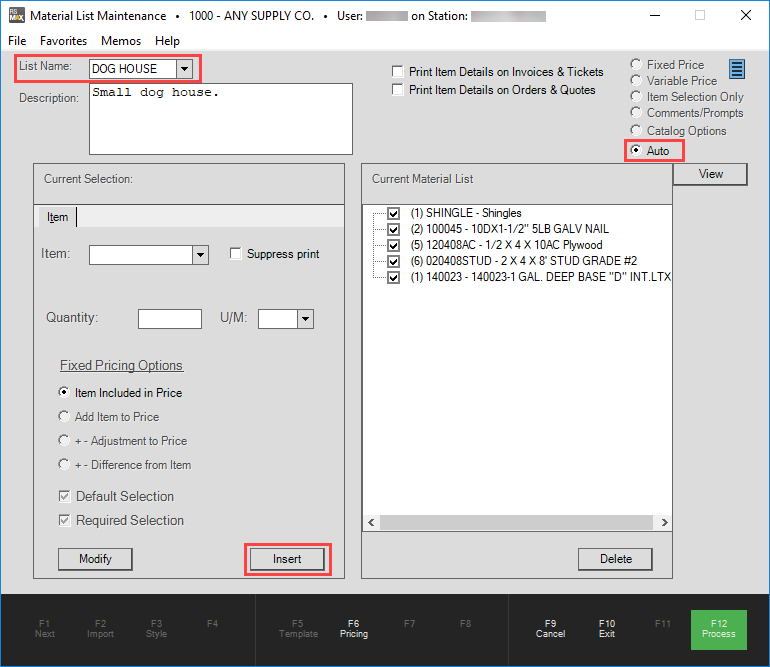Enable Print Item Details on Orders & Quotes
Screen dimensions: 770x667
398,89
